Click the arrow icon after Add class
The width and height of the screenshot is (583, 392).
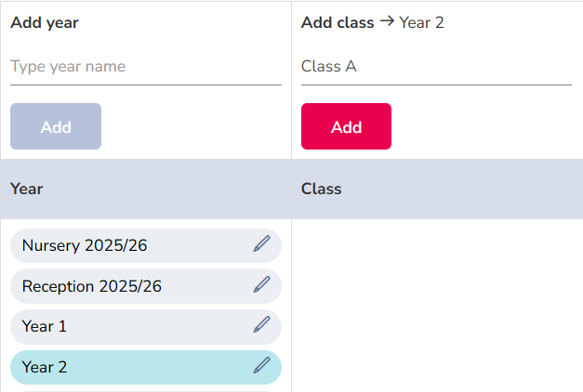coord(387,21)
